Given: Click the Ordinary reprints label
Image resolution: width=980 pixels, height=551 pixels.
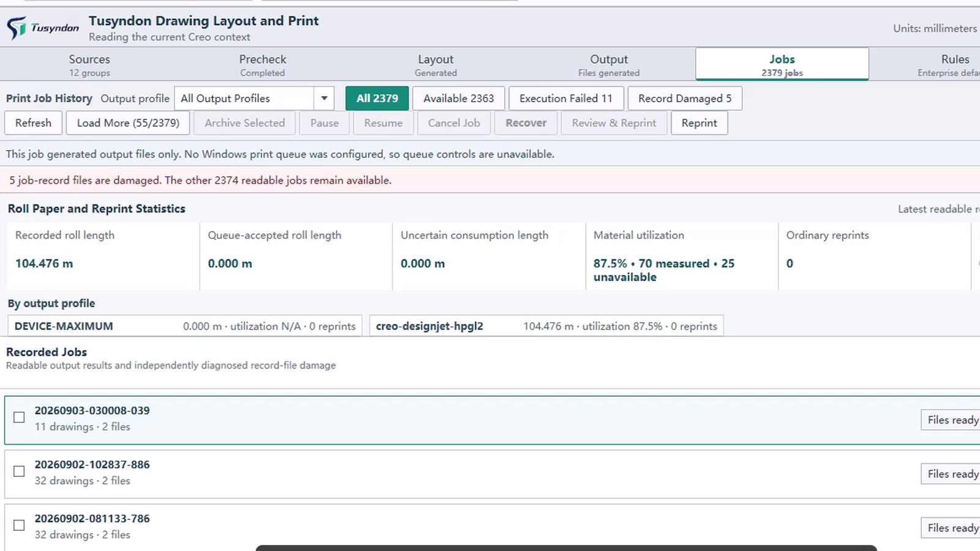Looking at the screenshot, I should 827,235.
